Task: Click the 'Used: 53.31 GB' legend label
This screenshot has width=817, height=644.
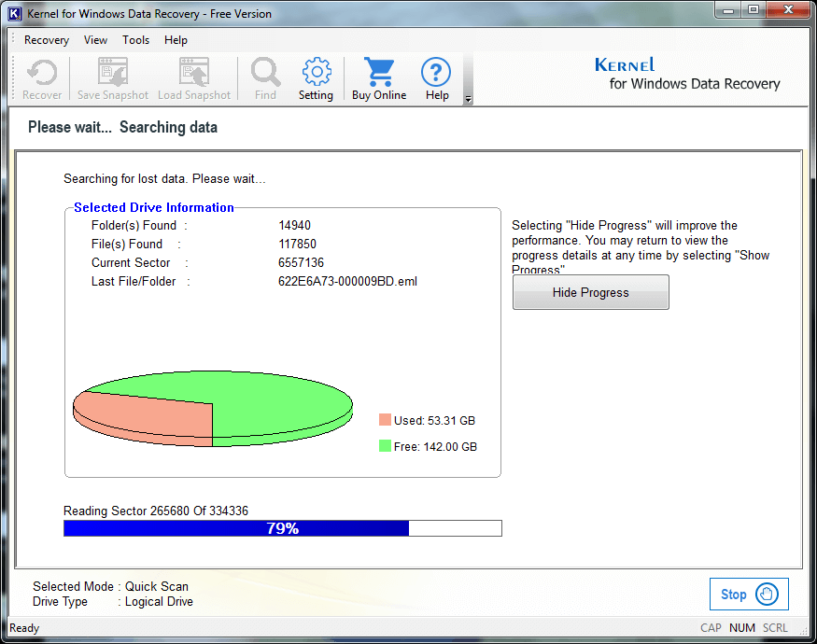Action: point(434,421)
